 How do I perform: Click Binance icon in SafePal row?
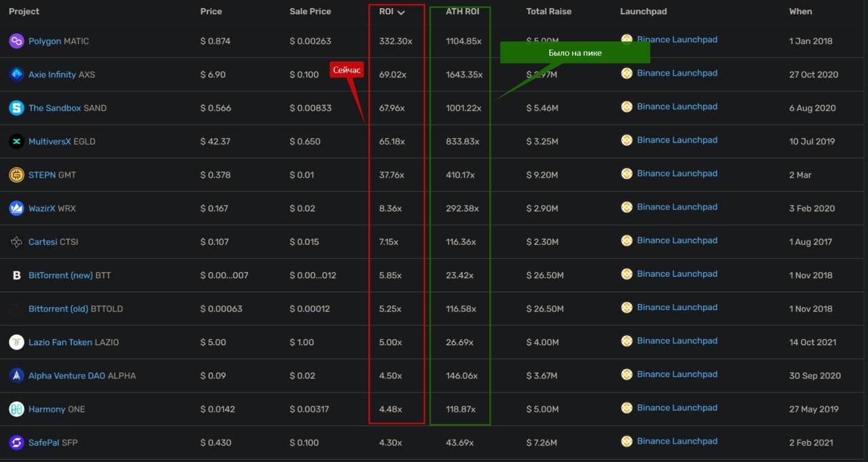coord(627,442)
